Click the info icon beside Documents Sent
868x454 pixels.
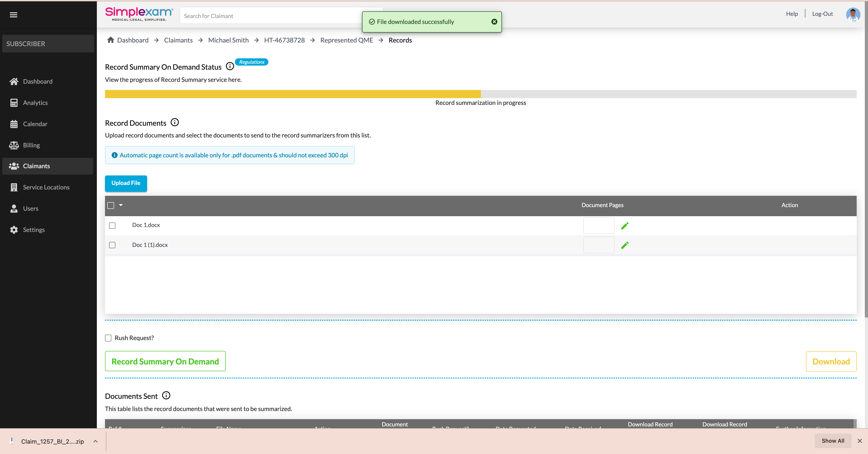pos(166,395)
